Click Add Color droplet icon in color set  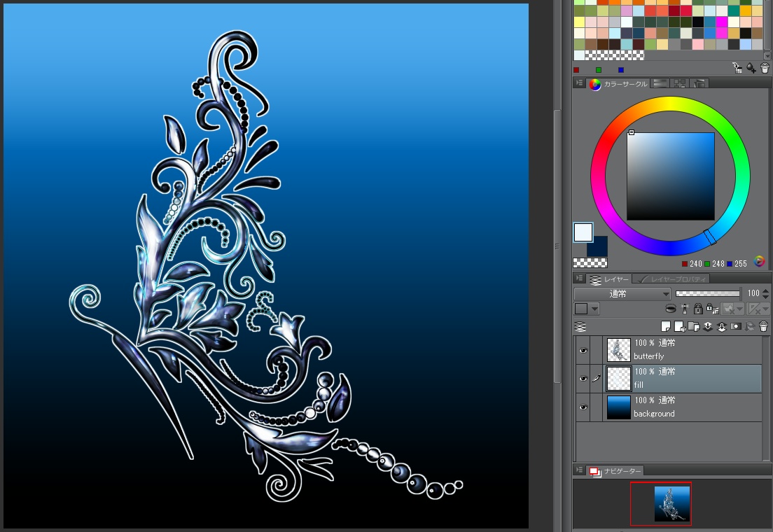(x=751, y=68)
